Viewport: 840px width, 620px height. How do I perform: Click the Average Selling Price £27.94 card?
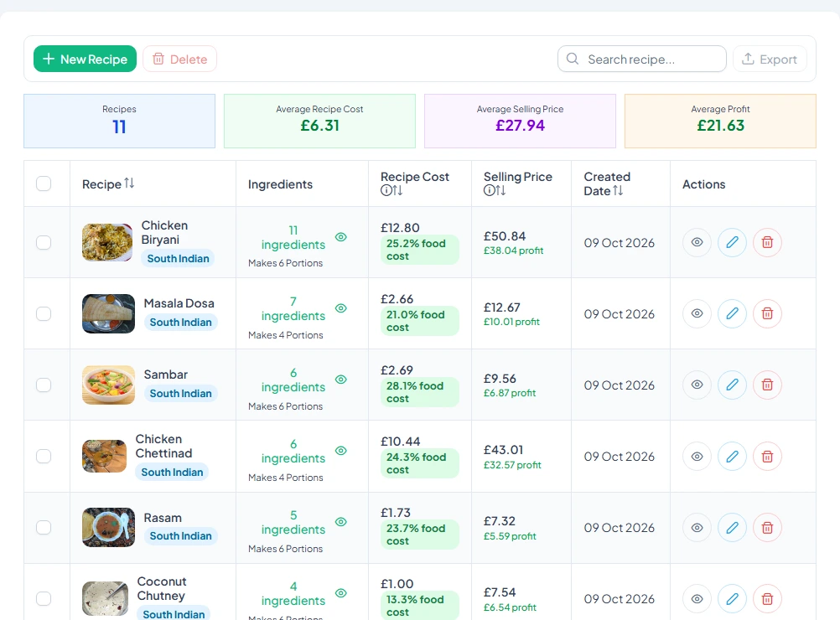click(x=520, y=121)
